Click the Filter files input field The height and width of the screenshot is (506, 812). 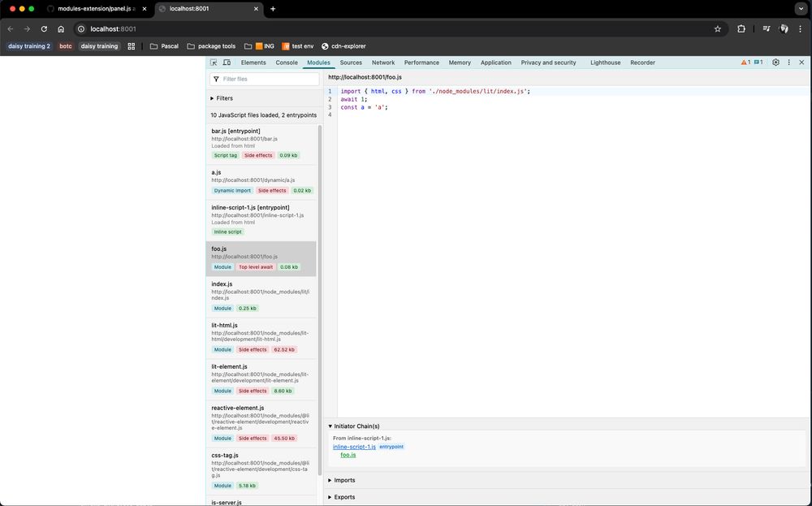[265, 79]
